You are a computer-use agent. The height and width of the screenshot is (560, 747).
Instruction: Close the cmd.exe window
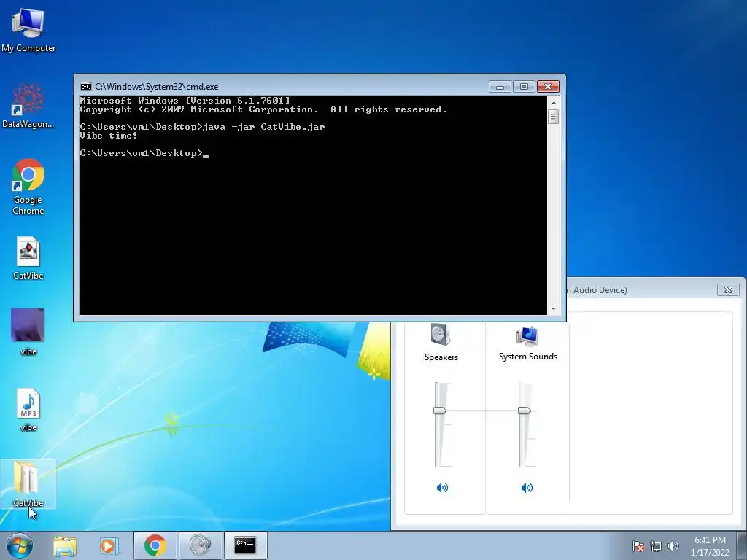click(548, 86)
